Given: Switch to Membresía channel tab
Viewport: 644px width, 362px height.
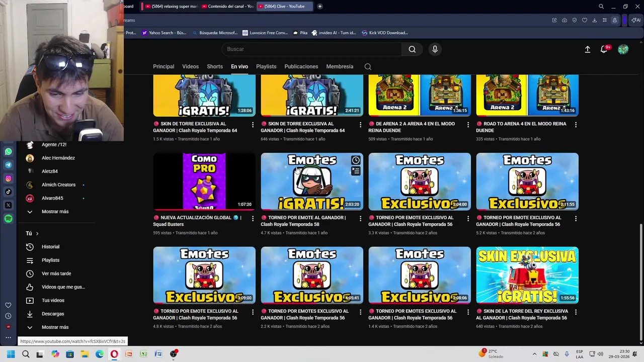Looking at the screenshot, I should [x=340, y=66].
